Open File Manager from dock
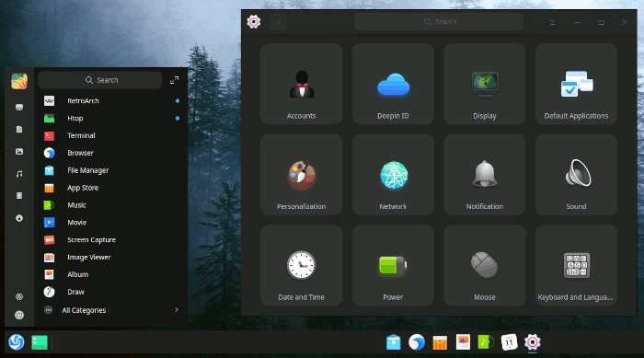The height and width of the screenshot is (358, 644). pos(394,342)
